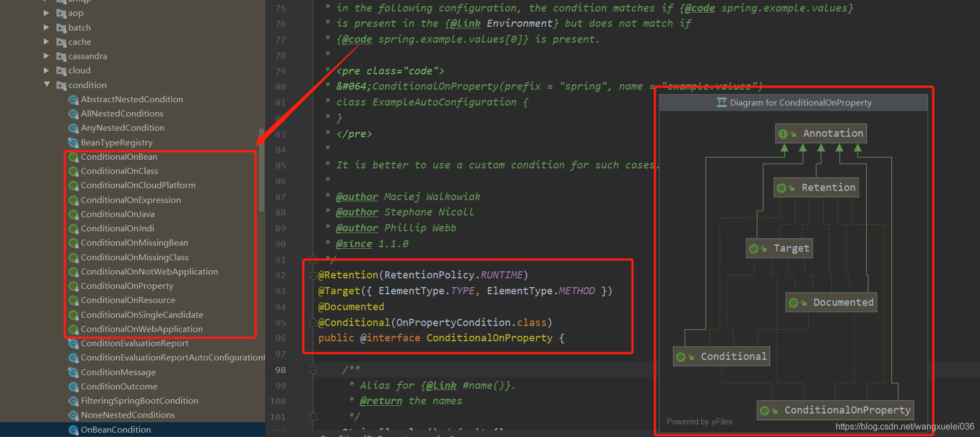
Task: Open AbstractNestedCondition class in tree
Action: (x=132, y=99)
